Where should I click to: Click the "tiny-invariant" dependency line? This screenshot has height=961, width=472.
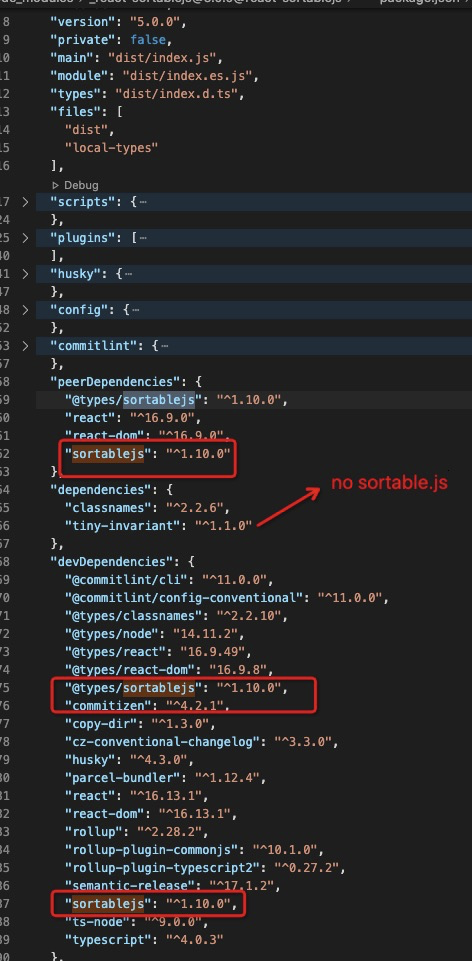[159, 526]
